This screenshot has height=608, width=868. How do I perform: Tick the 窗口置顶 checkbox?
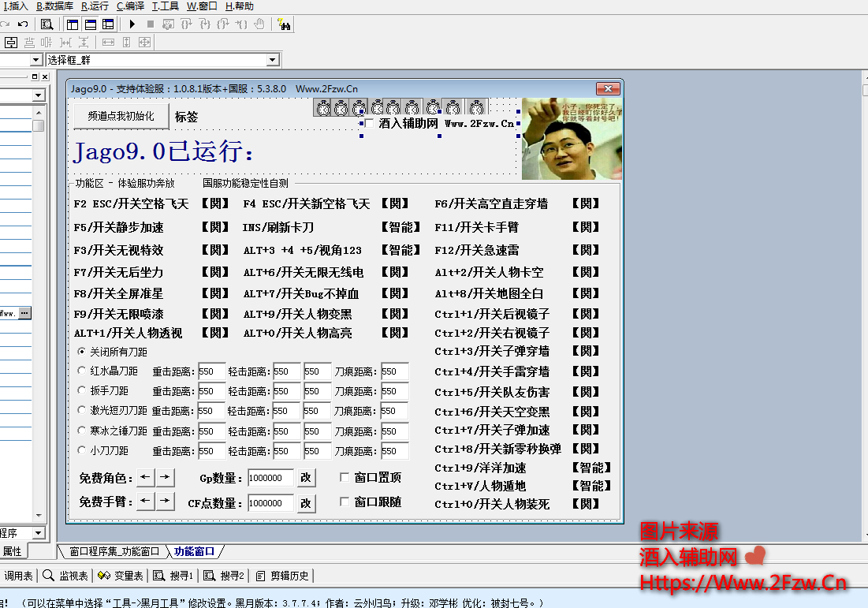point(345,477)
